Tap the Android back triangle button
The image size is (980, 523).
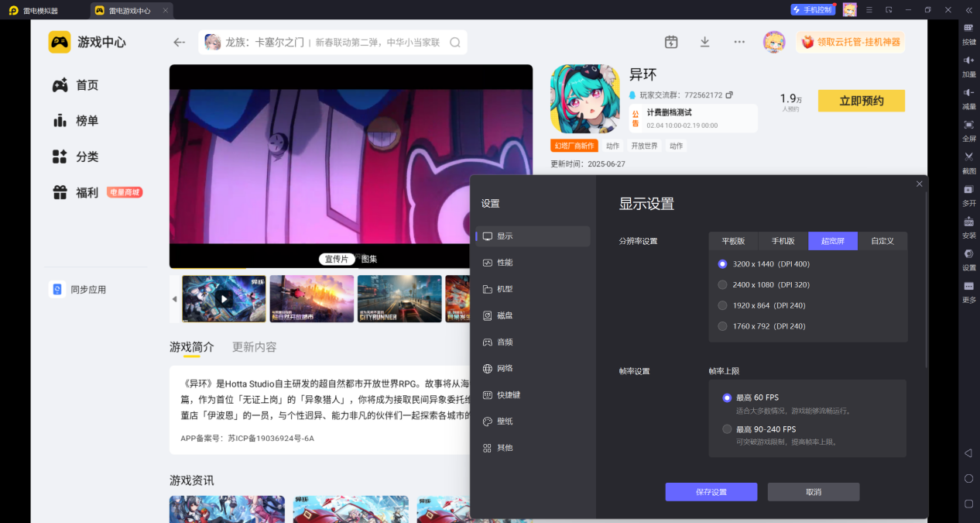click(968, 452)
